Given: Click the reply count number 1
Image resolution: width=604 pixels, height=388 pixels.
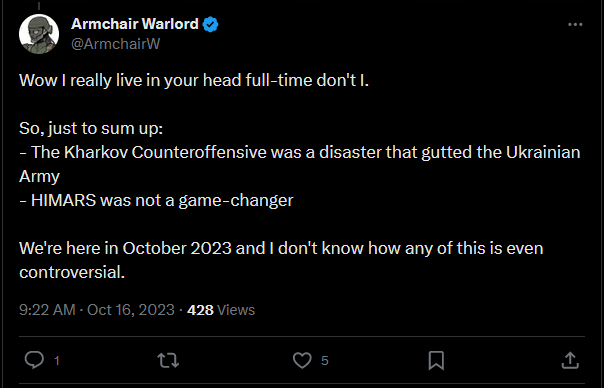Looking at the screenshot, I should click(x=57, y=361).
